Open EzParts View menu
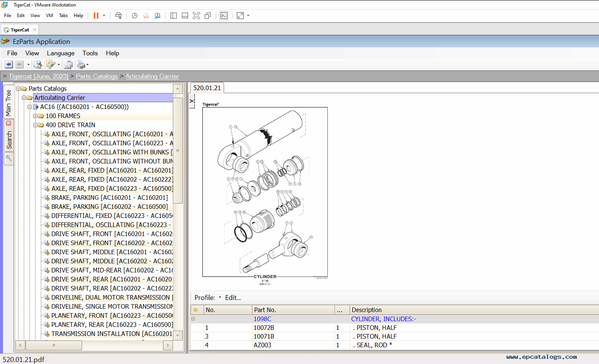599x364 pixels. (x=32, y=53)
